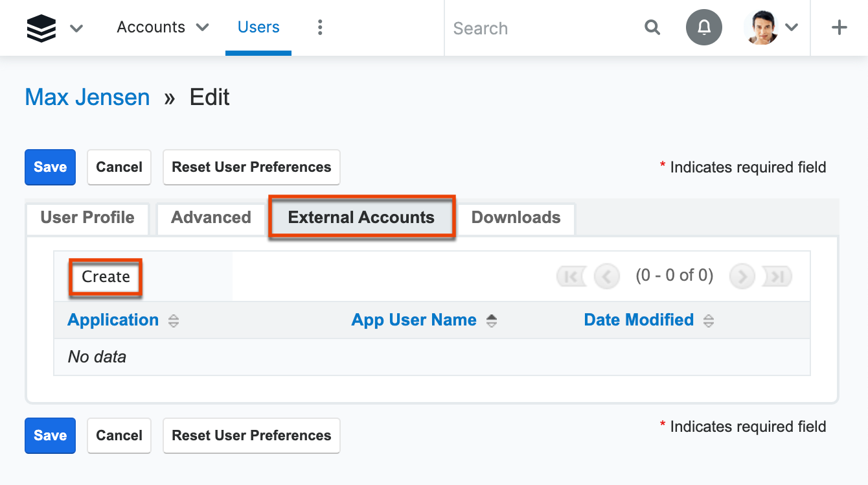Click the search magnifier icon
The height and width of the screenshot is (485, 868).
(652, 28)
